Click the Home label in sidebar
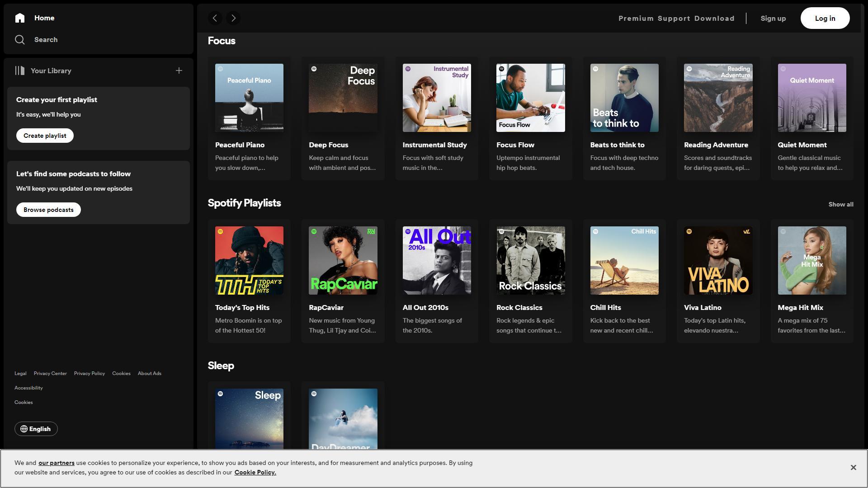 [x=44, y=18]
